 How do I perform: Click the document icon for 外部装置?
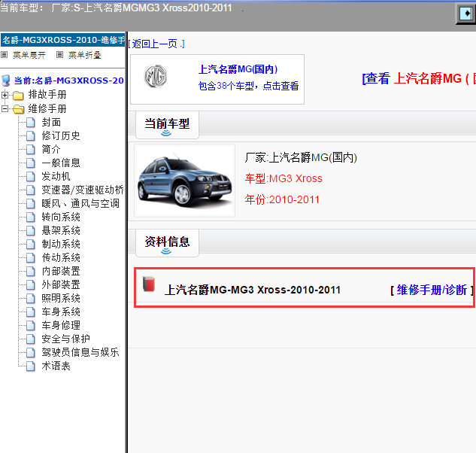30,285
